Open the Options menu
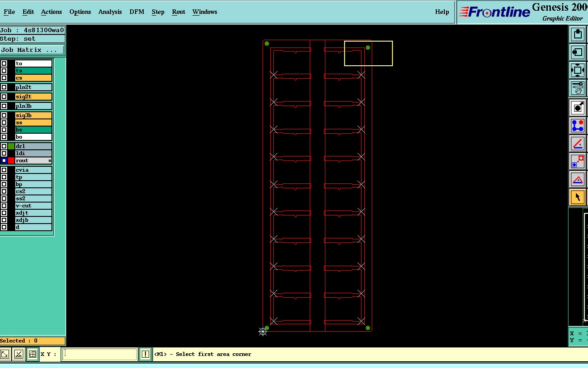This screenshot has height=368, width=588. [x=80, y=12]
